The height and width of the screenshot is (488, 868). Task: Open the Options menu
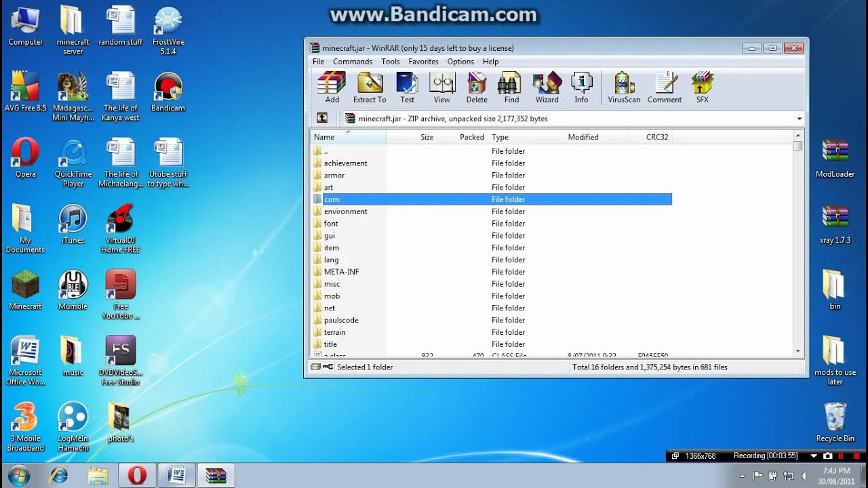coord(460,62)
